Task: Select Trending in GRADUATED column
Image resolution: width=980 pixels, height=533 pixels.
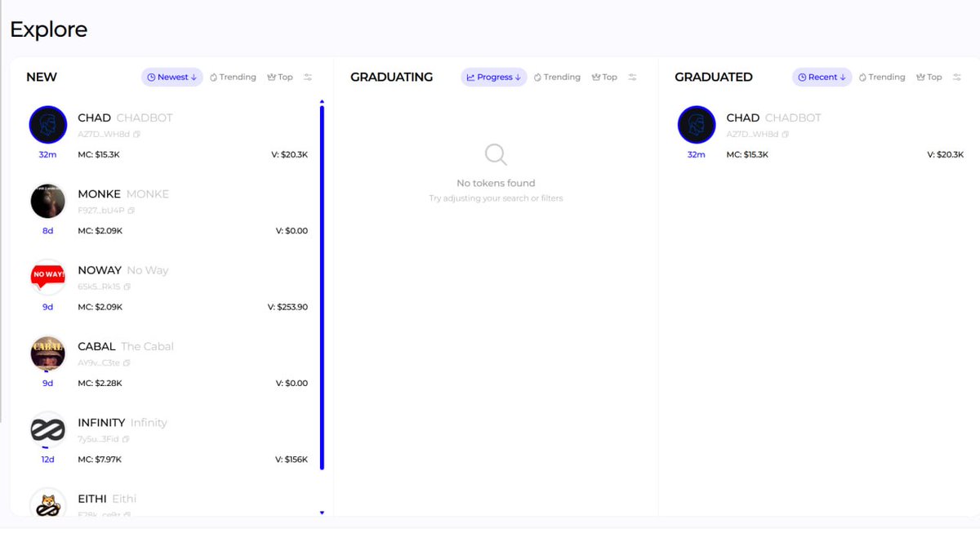Action: point(882,78)
